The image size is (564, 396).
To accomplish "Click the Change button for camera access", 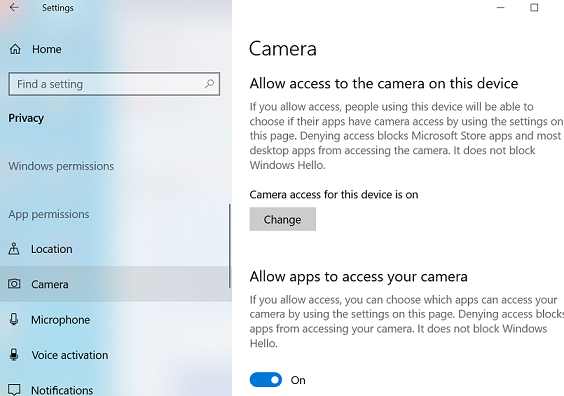I will coord(283,219).
